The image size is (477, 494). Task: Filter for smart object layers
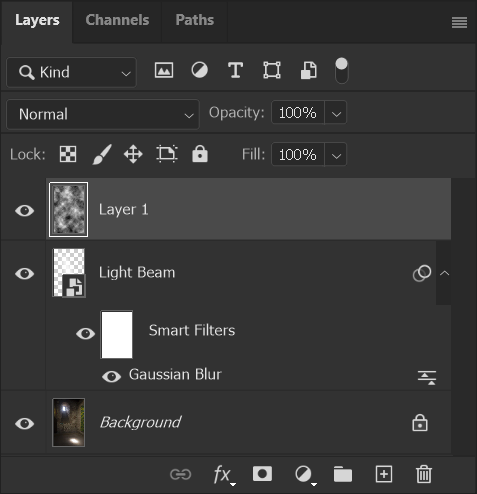click(x=309, y=70)
